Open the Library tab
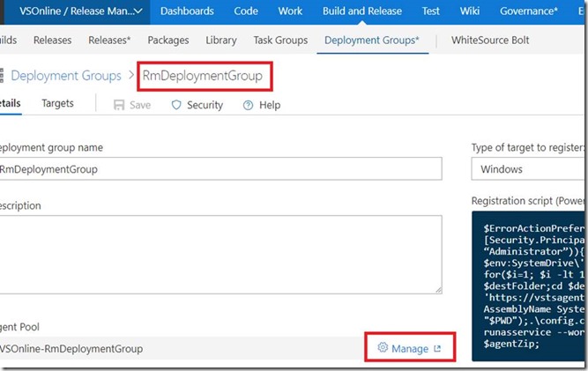Image resolution: width=588 pixels, height=371 pixels. click(x=221, y=41)
